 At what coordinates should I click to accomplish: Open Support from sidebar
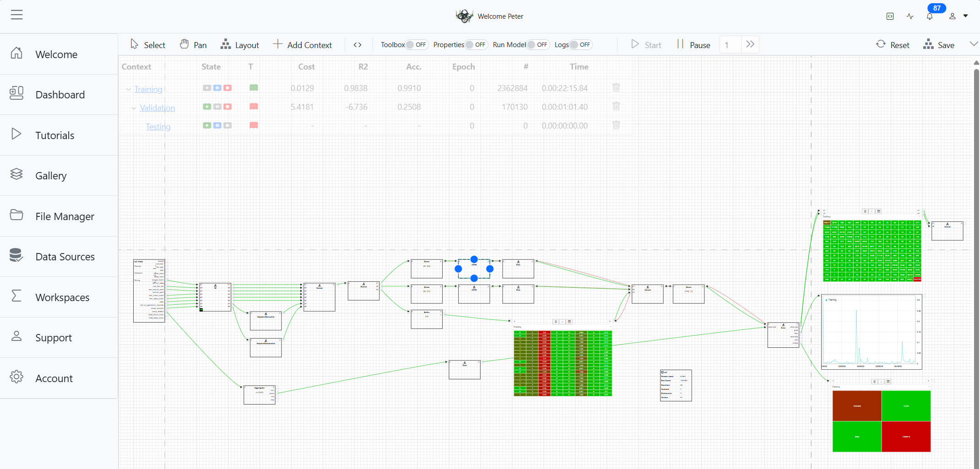pyautogui.click(x=59, y=337)
